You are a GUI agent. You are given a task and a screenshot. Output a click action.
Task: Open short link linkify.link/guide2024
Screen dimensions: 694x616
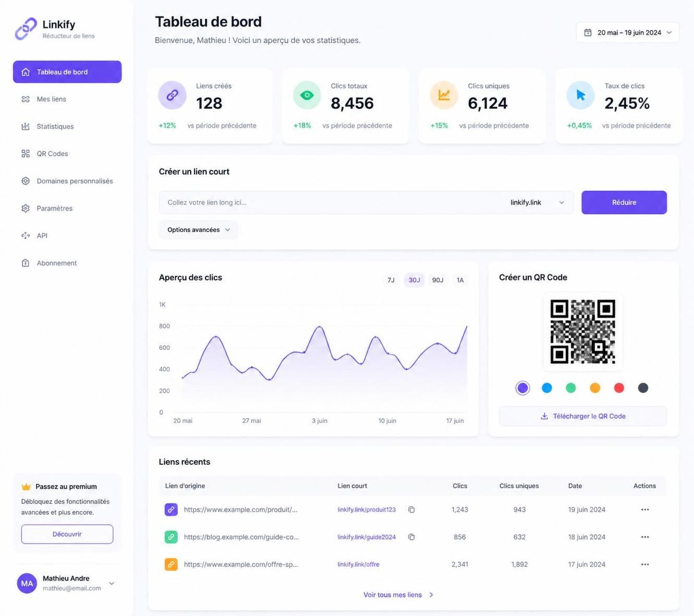367,537
